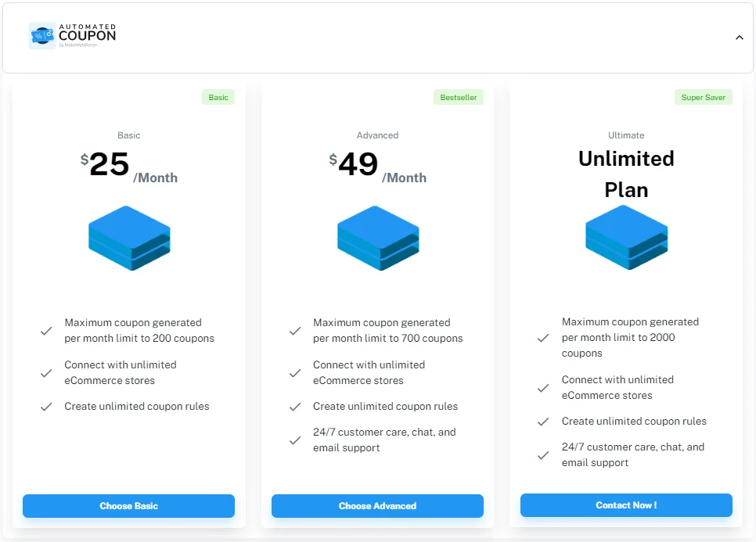
Task: Click the Advanced plan name label
Action: click(378, 135)
